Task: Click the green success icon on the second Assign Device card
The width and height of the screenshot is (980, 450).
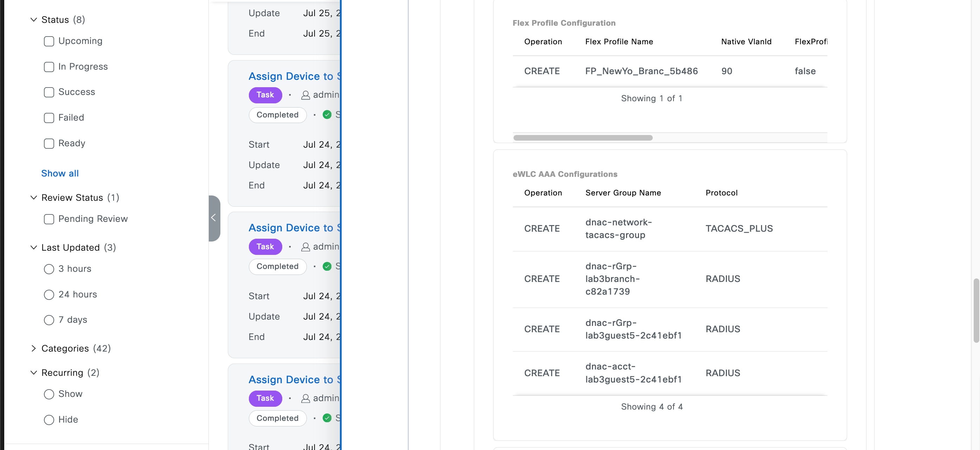Action: click(327, 266)
